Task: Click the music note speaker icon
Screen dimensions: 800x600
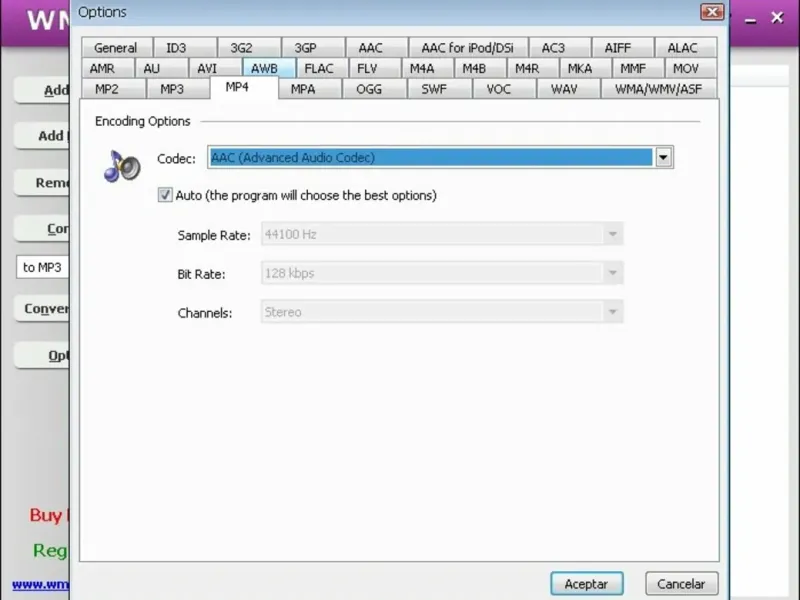Action: pyautogui.click(x=122, y=166)
